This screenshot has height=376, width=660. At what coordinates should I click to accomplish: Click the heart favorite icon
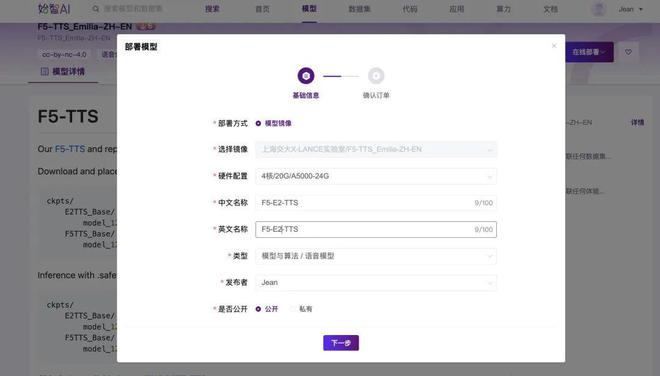(628, 52)
